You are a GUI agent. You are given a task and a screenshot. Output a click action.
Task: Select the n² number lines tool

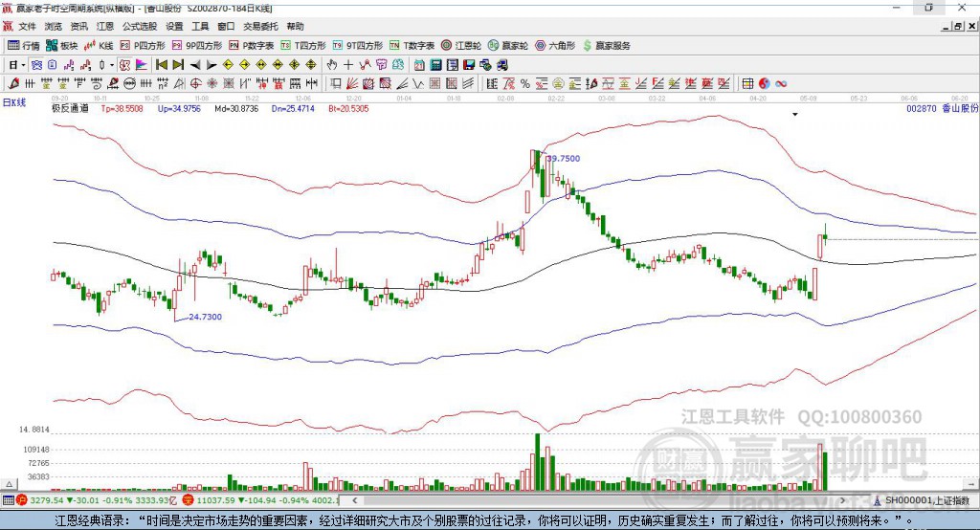coord(163,84)
